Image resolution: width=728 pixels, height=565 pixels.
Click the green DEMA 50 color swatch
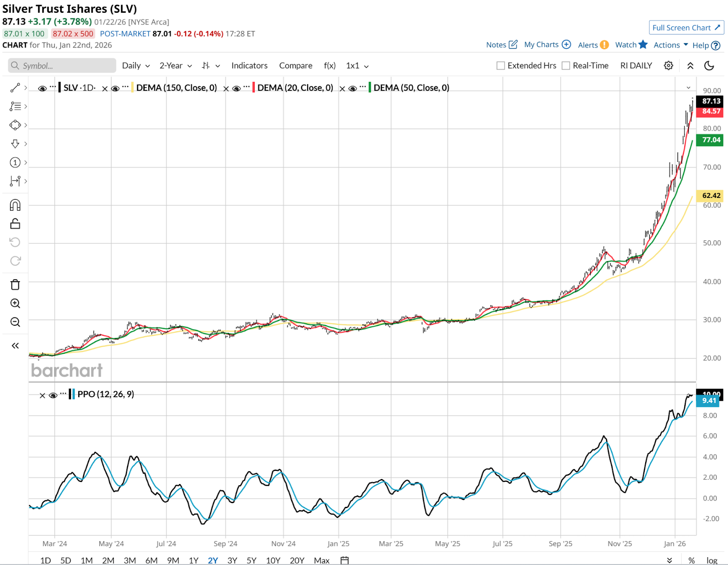(x=370, y=87)
